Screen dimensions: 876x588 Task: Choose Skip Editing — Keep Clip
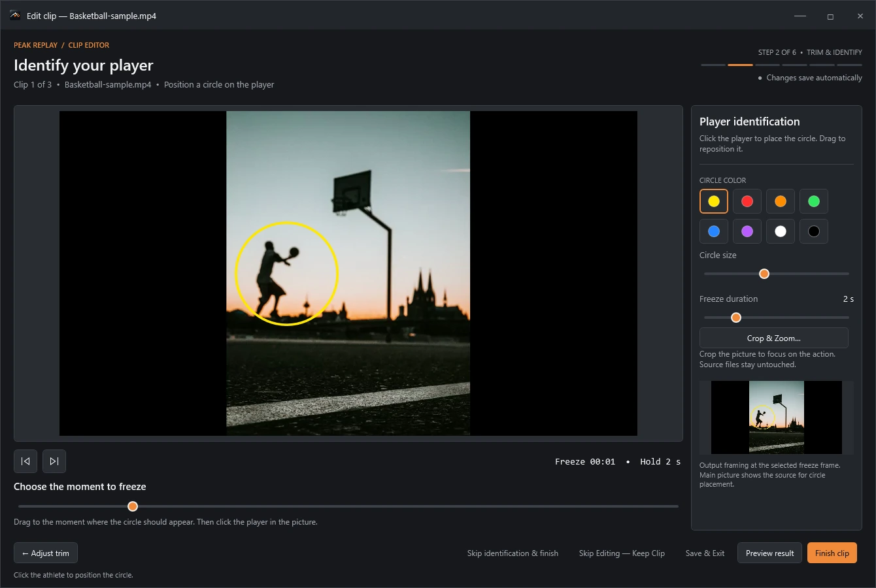pos(622,553)
